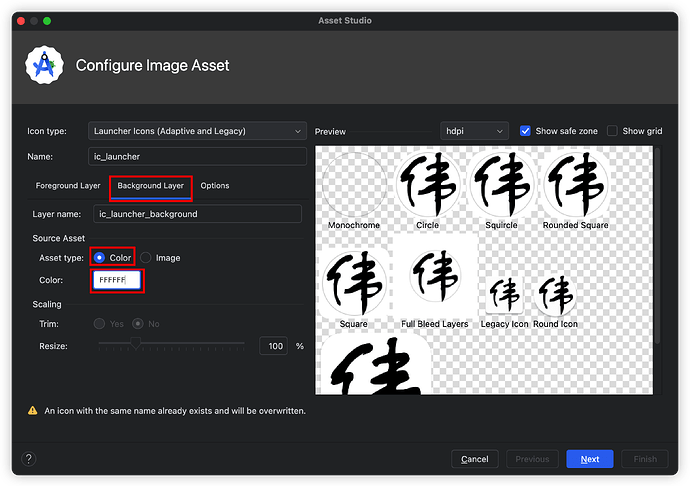690x486 pixels.
Task: Expand the hdpi density dropdown
Action: coord(474,131)
